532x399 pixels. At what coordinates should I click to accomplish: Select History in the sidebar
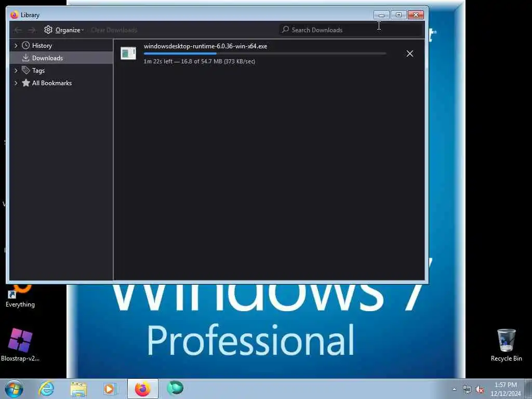point(61,46)
